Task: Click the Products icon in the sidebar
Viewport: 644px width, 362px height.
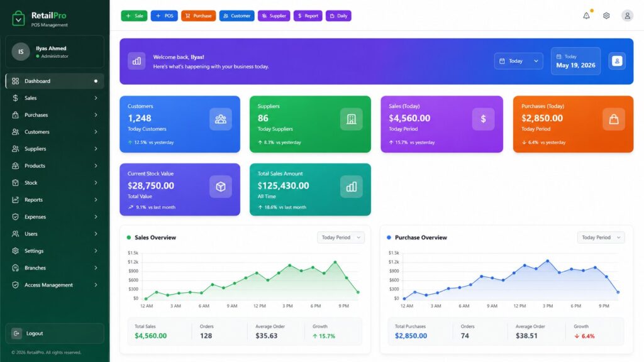Action: [x=15, y=166]
